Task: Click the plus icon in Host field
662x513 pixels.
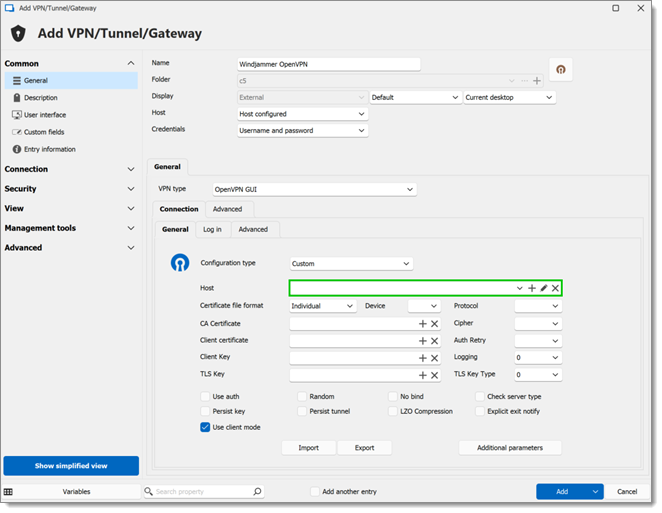Action: click(532, 288)
